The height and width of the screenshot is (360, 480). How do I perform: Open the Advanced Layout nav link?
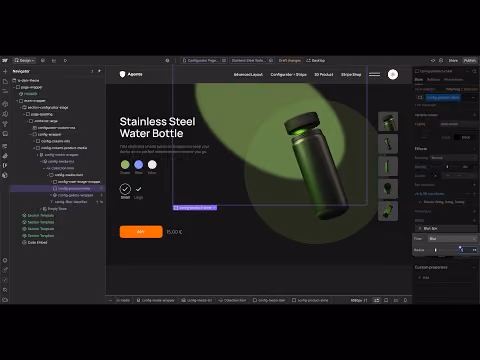(248, 74)
